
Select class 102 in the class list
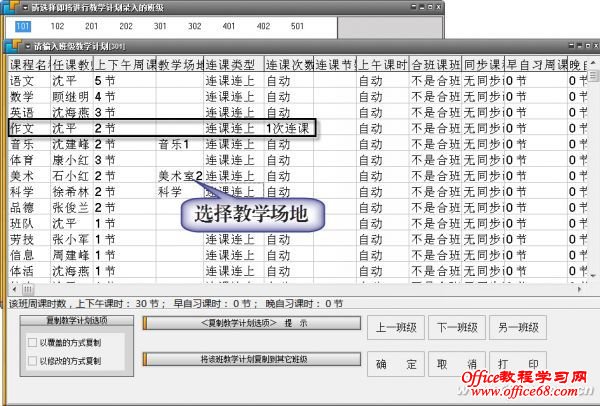pos(57,26)
